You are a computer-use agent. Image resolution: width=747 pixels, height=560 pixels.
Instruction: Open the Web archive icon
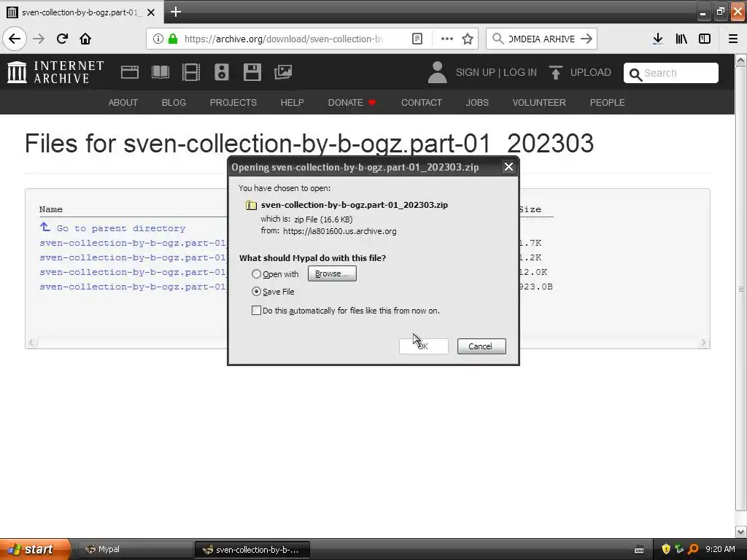tap(130, 72)
